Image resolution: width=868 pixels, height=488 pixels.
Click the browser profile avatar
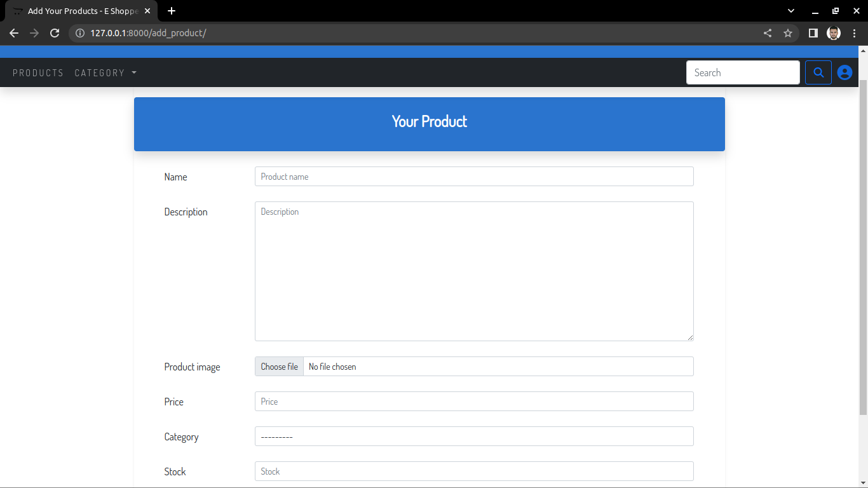click(833, 32)
